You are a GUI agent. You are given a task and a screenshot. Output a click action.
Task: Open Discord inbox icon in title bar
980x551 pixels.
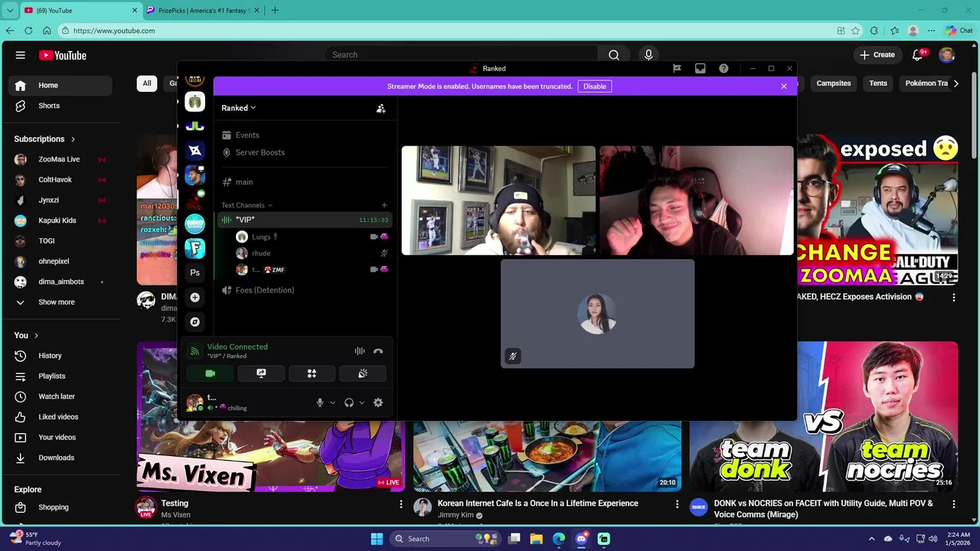(700, 68)
